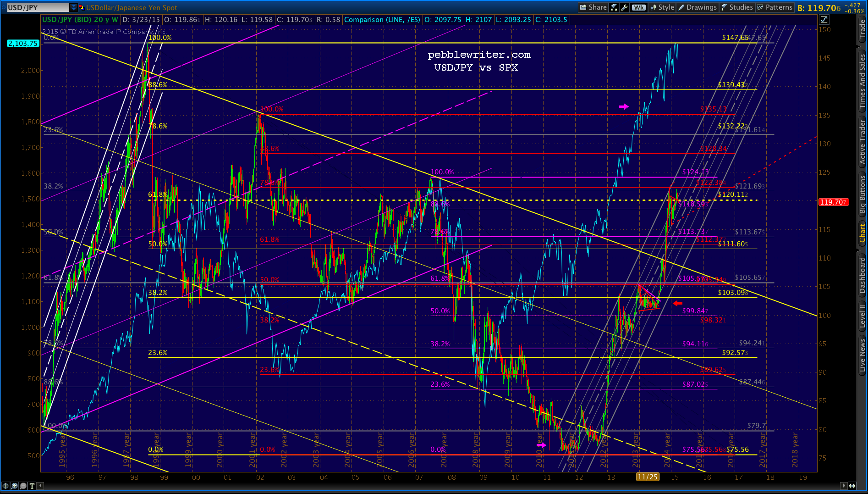Click the $103.09 Fibonacci level label
The image size is (868, 494).
click(733, 293)
